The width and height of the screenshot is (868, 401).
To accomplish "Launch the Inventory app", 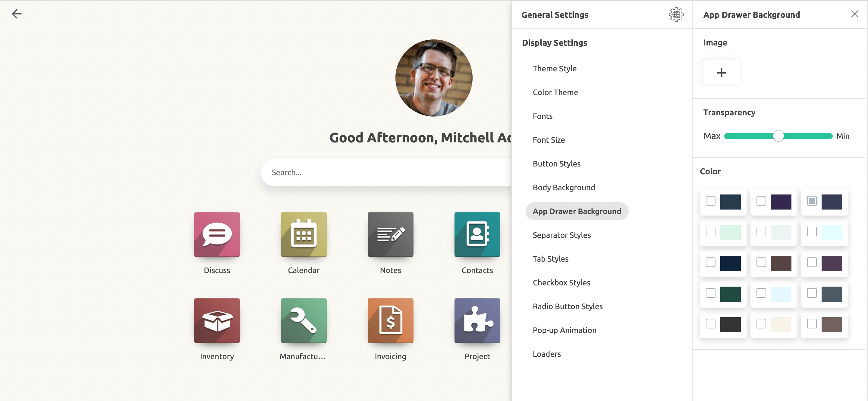I will 217,320.
